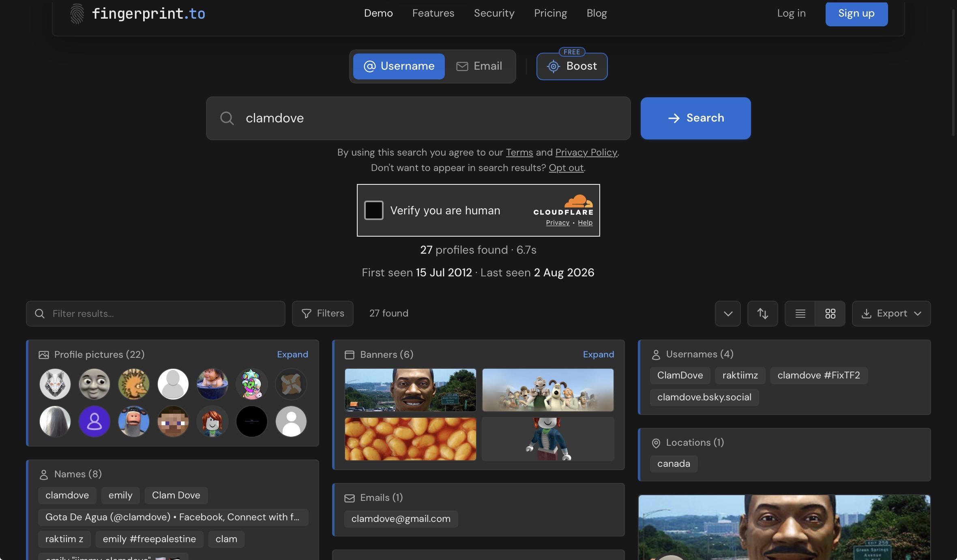Select the clamdove #FixTF2 username tag
The image size is (957, 560).
pos(819,375)
